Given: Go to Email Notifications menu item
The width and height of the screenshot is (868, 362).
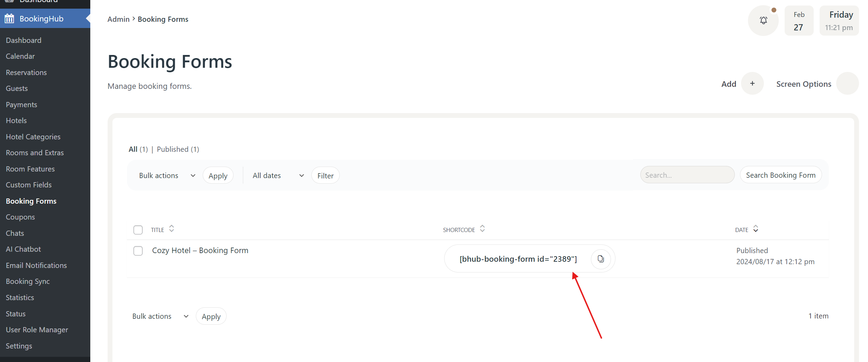Looking at the screenshot, I should click(x=36, y=266).
